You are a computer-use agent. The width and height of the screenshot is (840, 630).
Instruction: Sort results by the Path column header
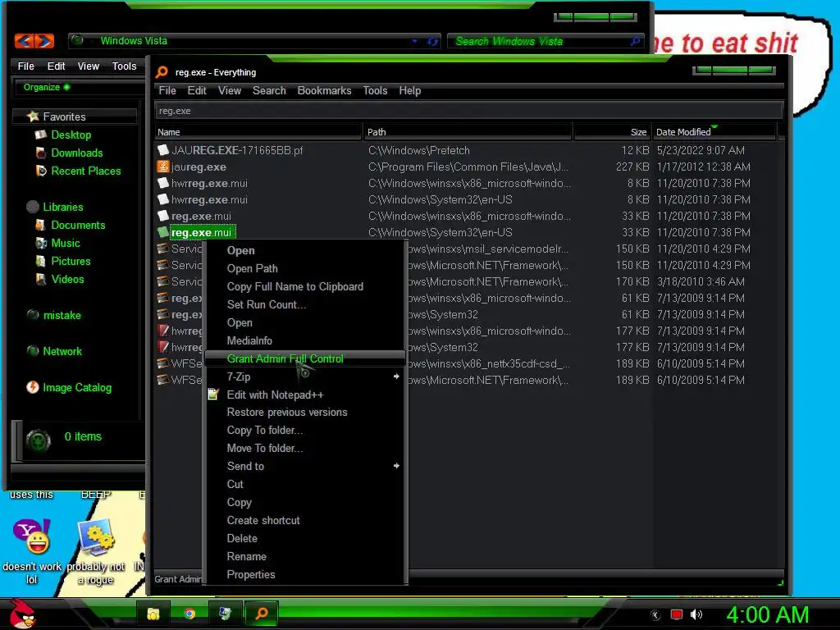tap(468, 132)
